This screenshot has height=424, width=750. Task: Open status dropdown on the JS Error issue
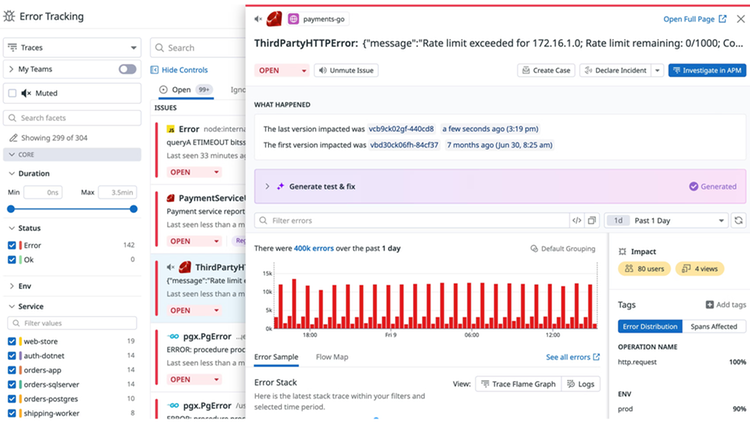[x=194, y=172]
